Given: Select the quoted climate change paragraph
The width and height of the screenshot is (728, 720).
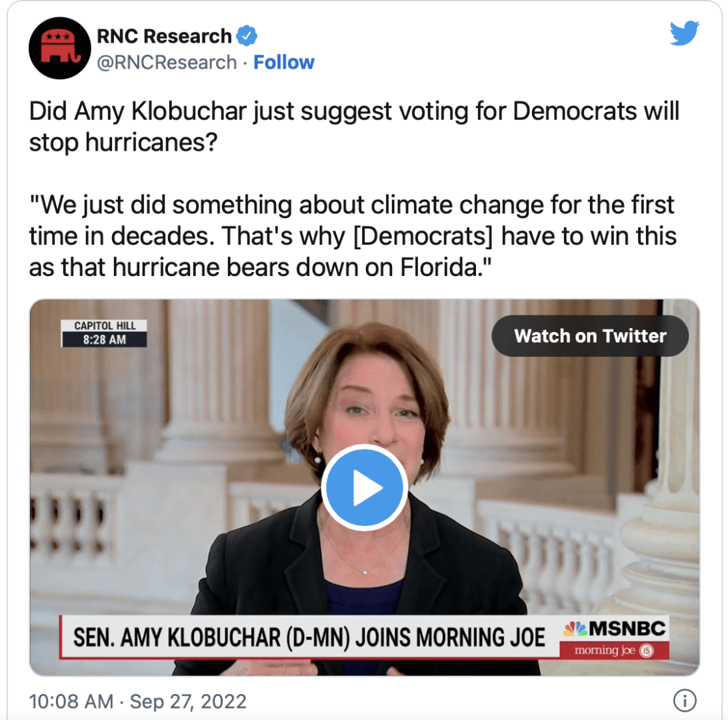Looking at the screenshot, I should (353, 236).
